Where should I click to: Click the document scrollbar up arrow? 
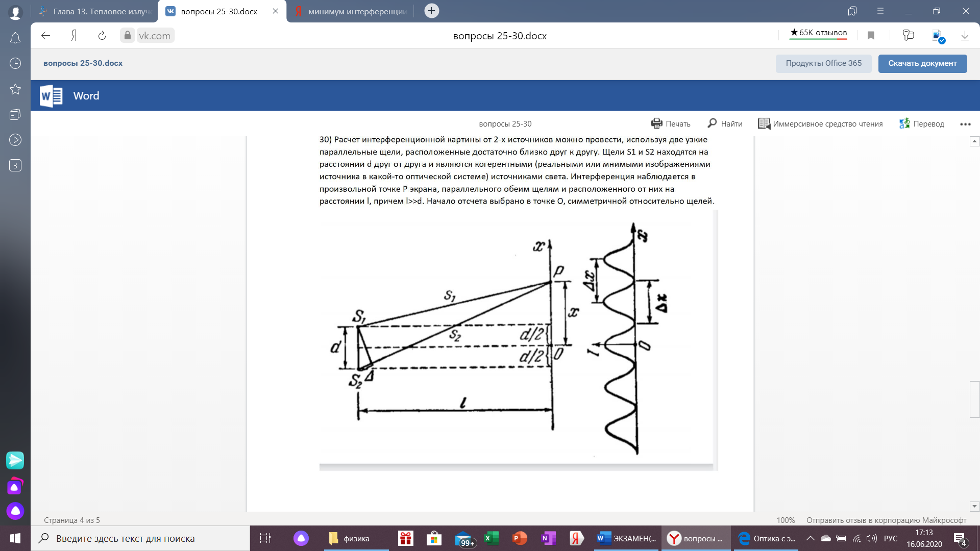click(x=974, y=141)
